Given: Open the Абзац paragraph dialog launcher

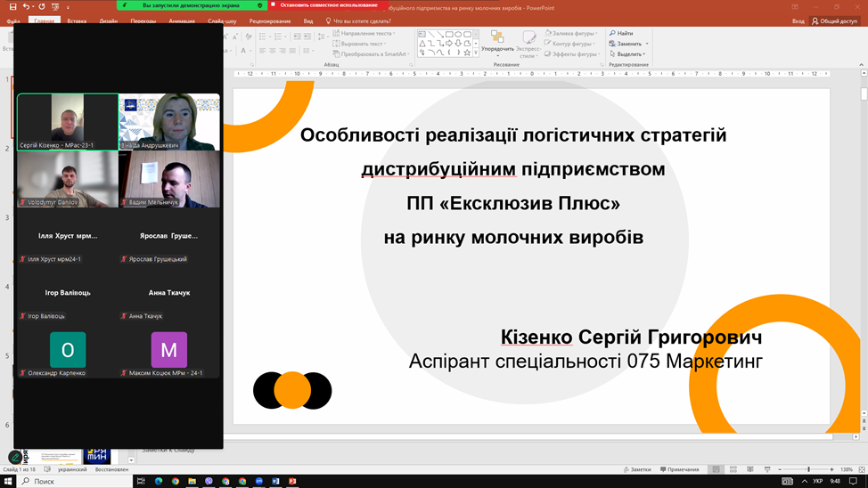Looking at the screenshot, I should point(411,65).
